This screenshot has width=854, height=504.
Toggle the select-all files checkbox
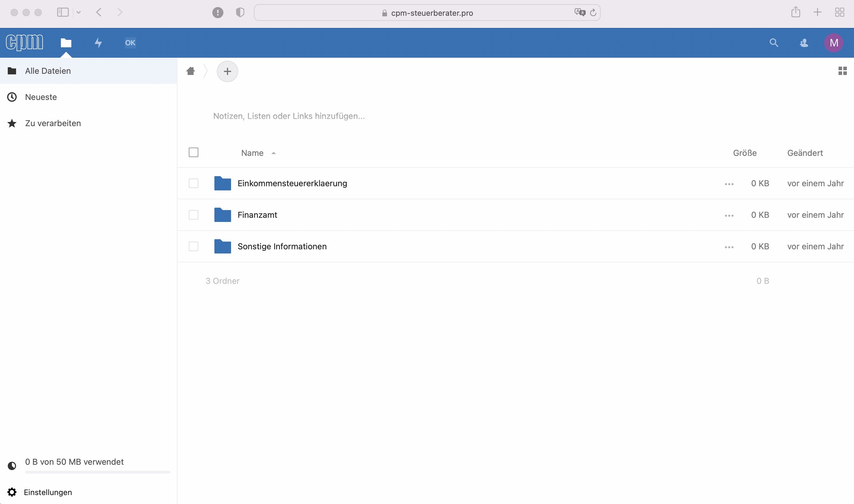[193, 153]
